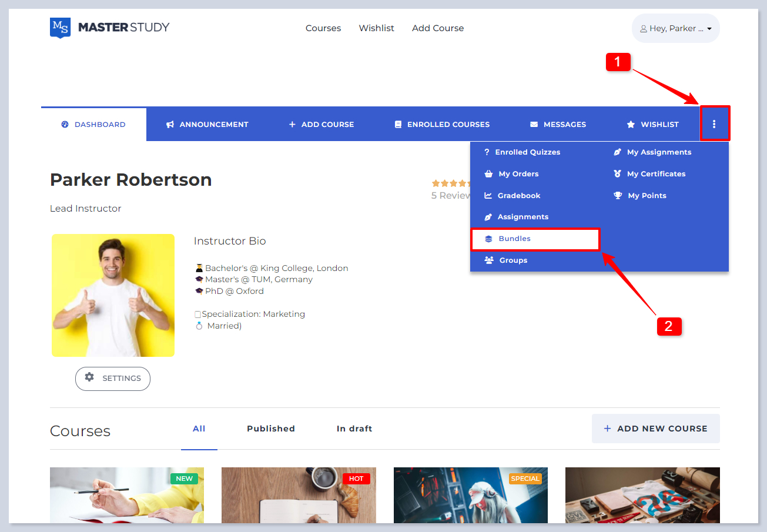Click the My Points trophy icon
Screen dimensions: 767x532
click(618, 196)
